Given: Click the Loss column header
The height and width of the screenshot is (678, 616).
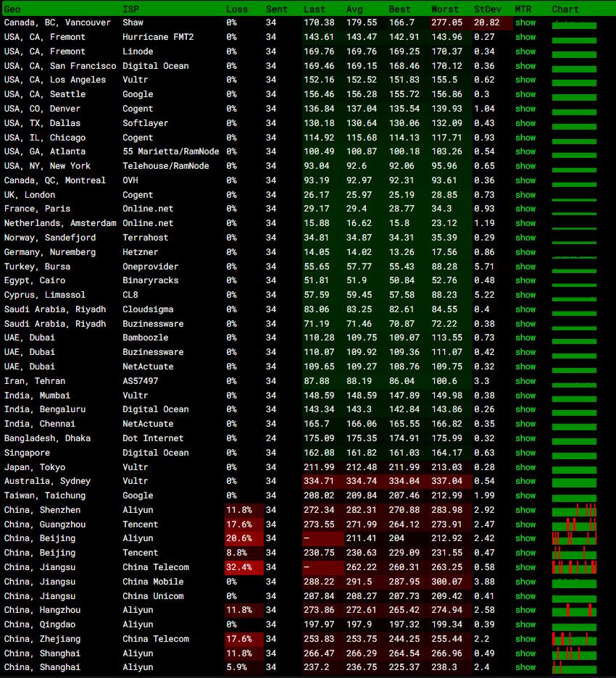Looking at the screenshot, I should pyautogui.click(x=237, y=9).
